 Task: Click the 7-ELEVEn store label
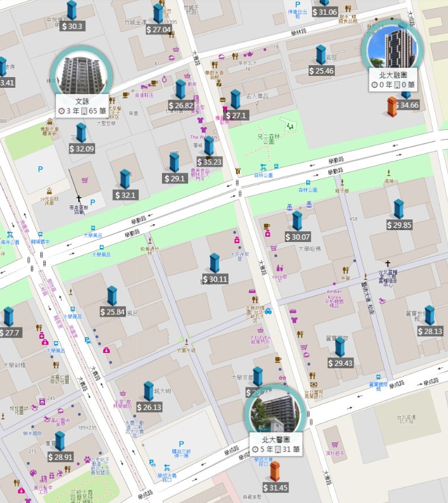pyautogui.click(x=260, y=340)
